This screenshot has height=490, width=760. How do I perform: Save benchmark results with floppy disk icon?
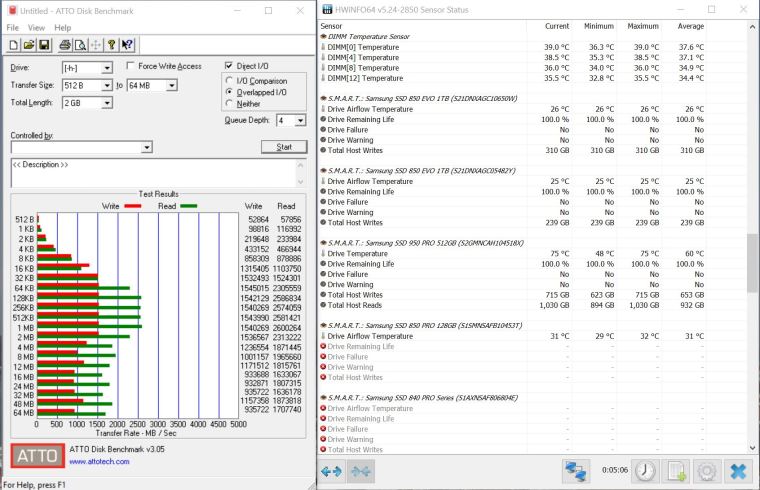click(44, 45)
